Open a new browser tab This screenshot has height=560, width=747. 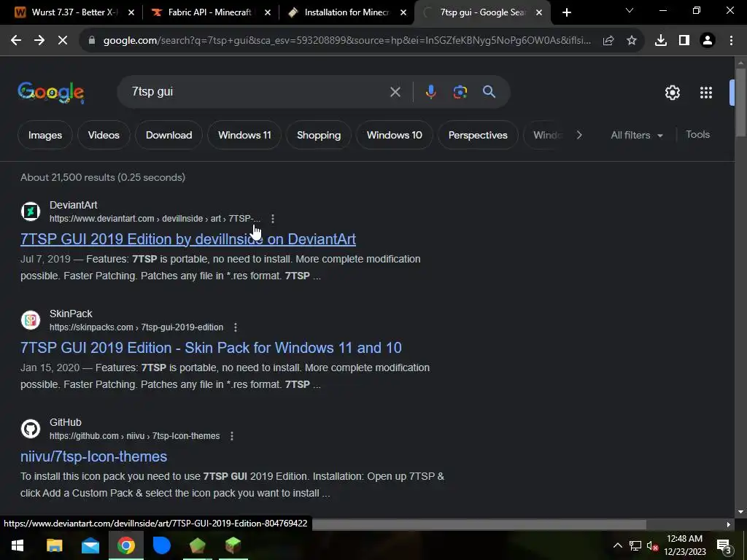pyautogui.click(x=566, y=12)
